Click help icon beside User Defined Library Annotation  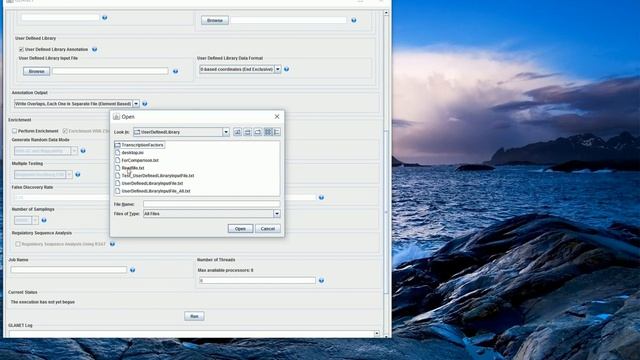[95, 49]
